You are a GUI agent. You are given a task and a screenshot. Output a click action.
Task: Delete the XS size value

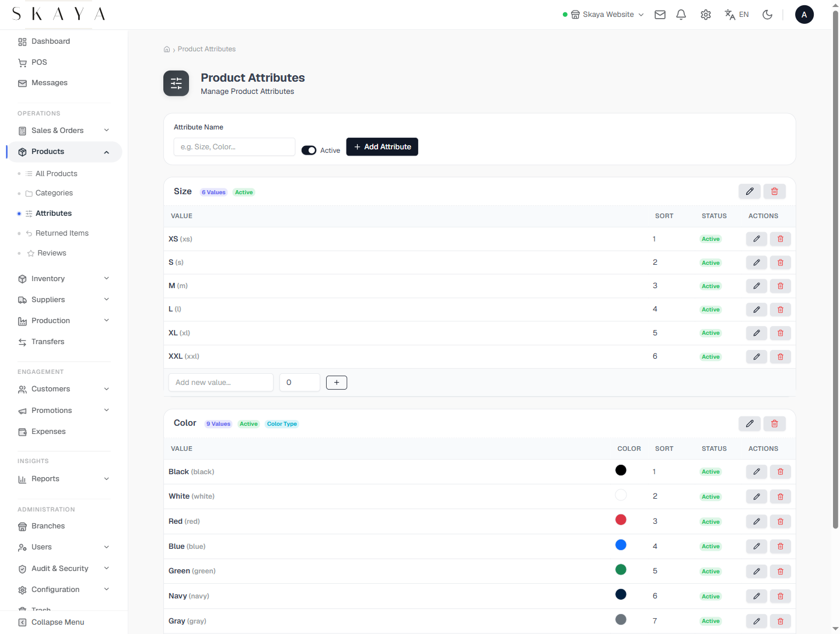(780, 239)
